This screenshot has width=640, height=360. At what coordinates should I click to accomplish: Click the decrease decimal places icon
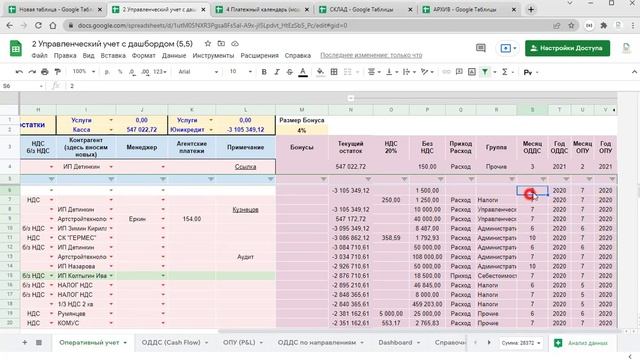132,72
